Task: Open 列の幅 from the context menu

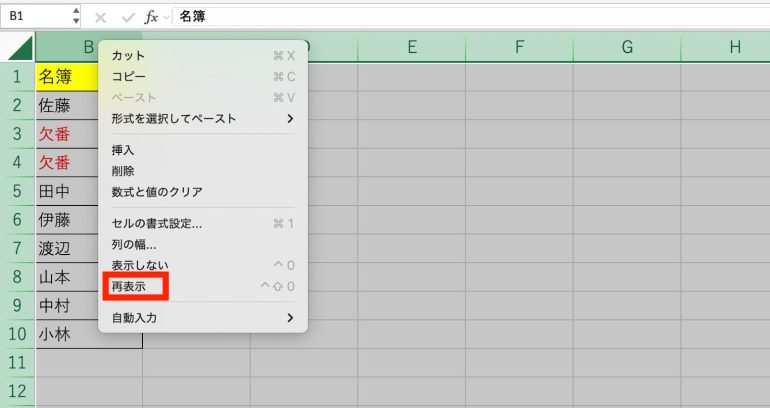Action: pos(134,244)
